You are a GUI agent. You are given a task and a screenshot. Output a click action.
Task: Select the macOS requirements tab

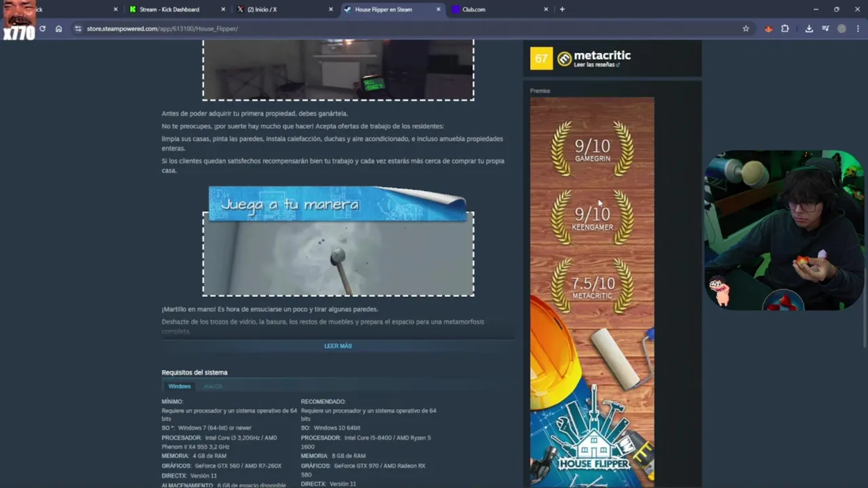pyautogui.click(x=213, y=386)
